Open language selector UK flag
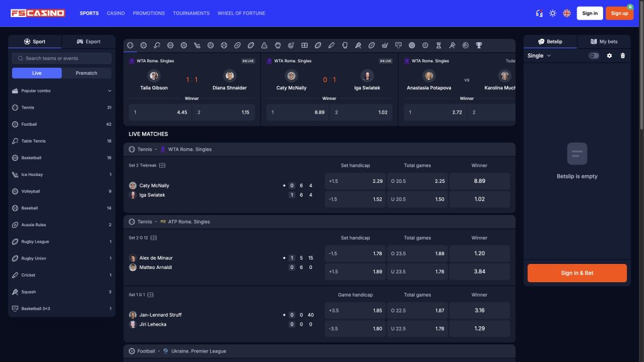 click(x=567, y=13)
